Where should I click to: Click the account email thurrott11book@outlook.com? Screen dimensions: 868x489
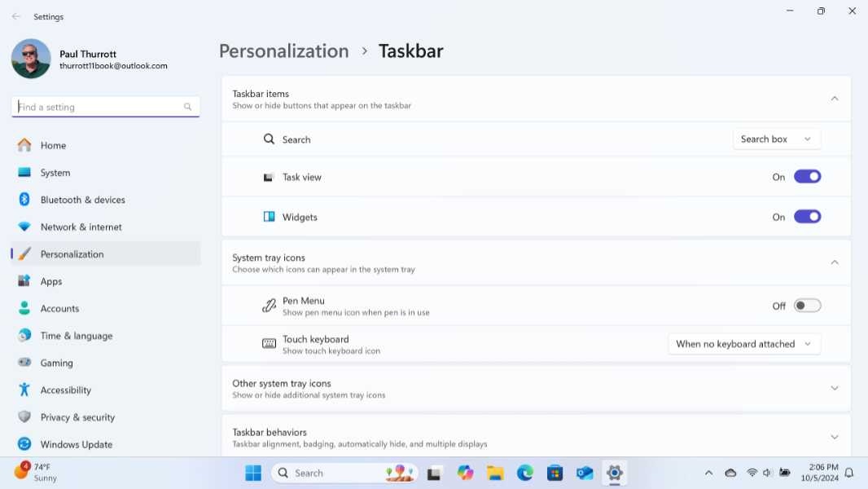pyautogui.click(x=113, y=66)
